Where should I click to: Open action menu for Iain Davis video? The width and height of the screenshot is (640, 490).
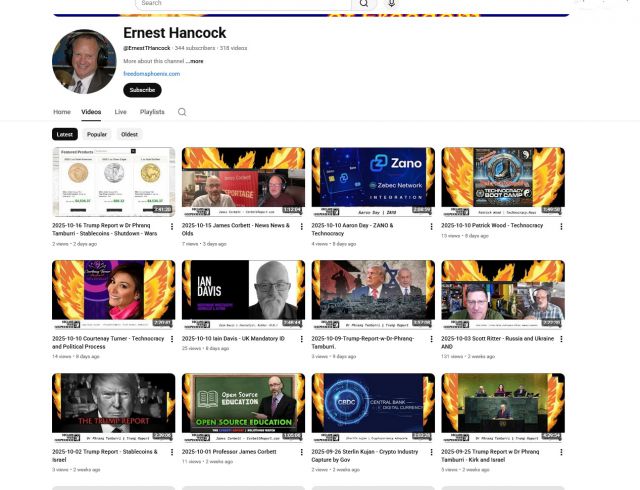(x=301, y=339)
